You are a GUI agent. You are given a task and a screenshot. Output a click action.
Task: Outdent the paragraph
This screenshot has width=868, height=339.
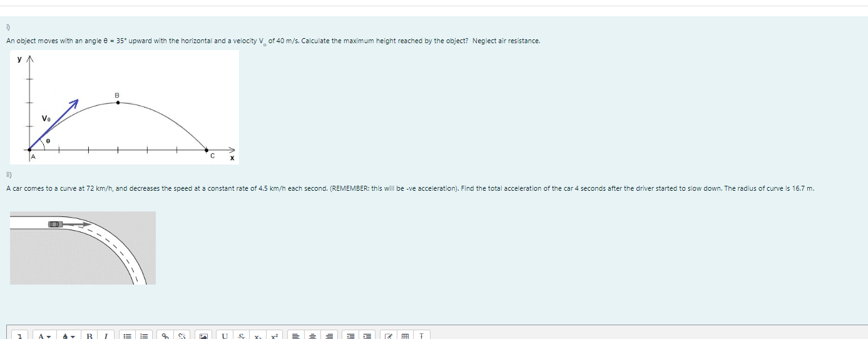click(352, 336)
